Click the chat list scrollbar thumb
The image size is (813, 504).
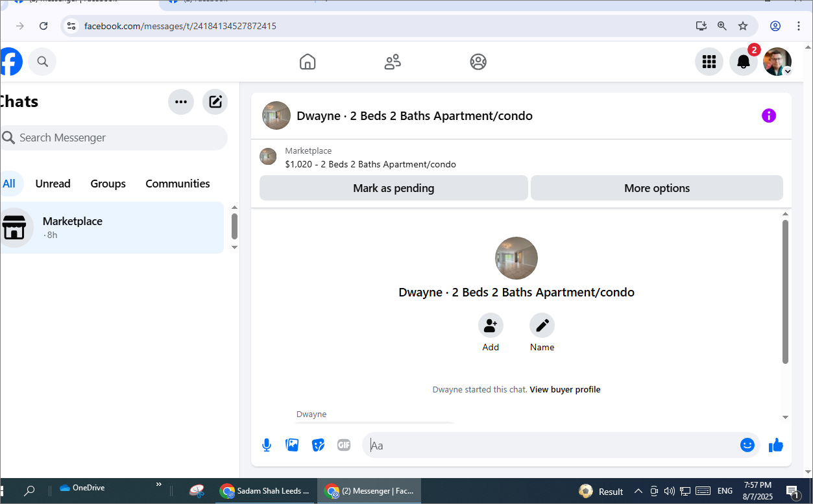coord(234,226)
